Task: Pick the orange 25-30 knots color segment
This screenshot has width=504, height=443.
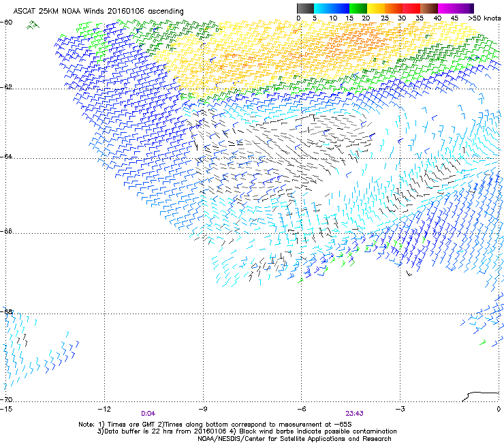Action: tap(394, 8)
